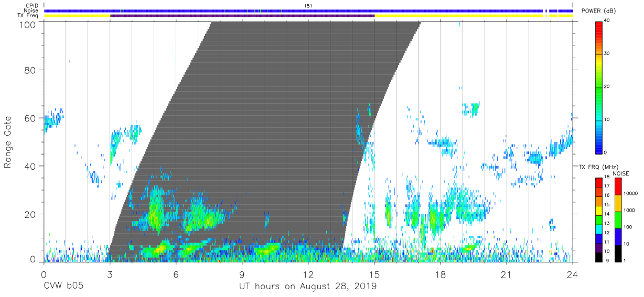Click the 21 tick on the UT hours axis
644x297 pixels.
(x=507, y=274)
